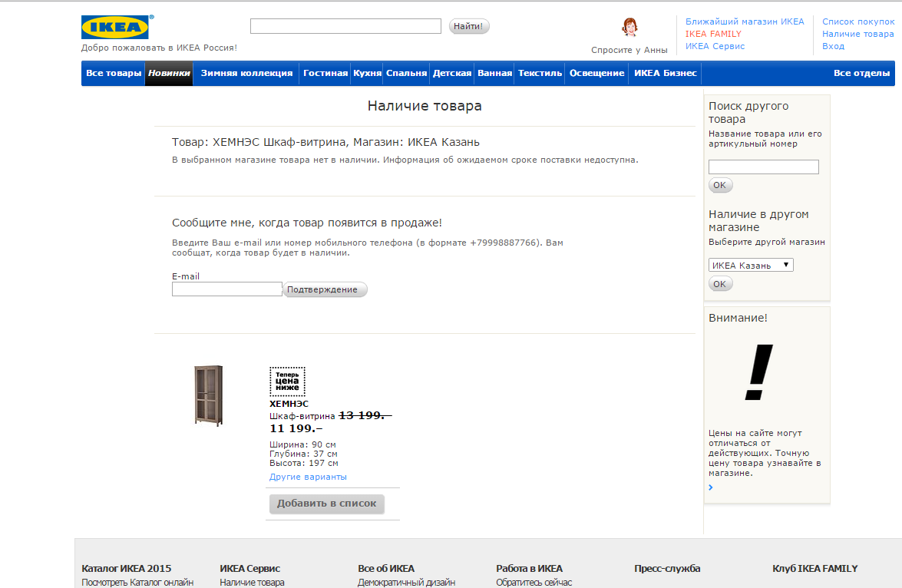
Task: Click ХЕМНЭС product name
Action: point(289,404)
